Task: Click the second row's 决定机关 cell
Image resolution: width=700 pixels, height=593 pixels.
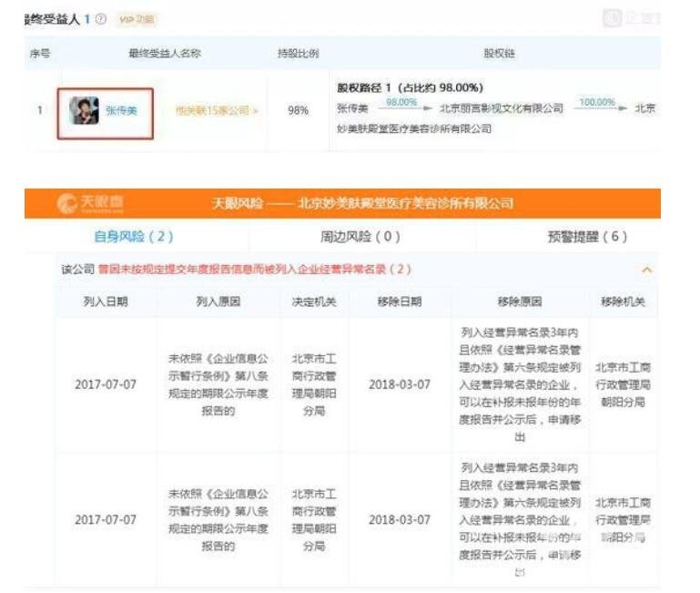Action: (x=314, y=520)
